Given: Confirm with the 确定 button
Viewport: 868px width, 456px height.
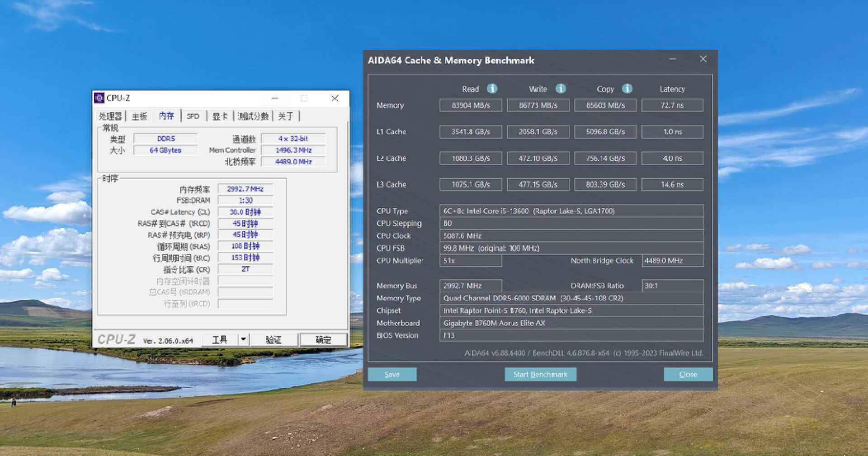Looking at the screenshot, I should [323, 339].
